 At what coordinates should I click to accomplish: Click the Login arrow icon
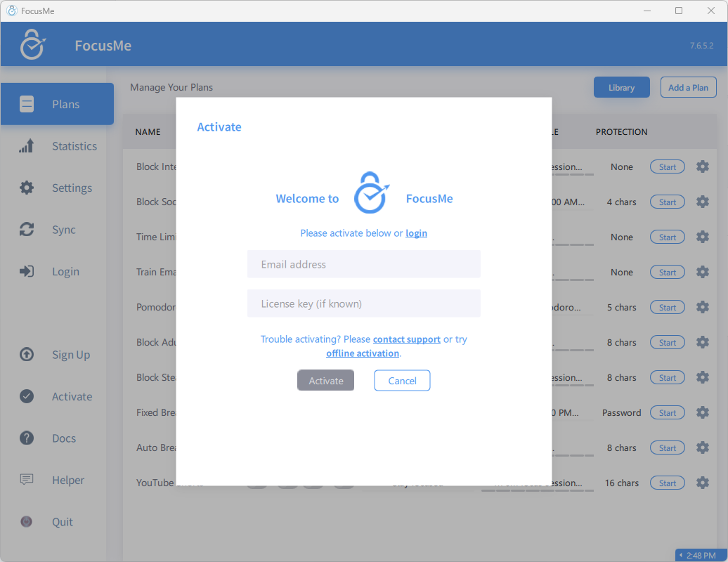[27, 271]
